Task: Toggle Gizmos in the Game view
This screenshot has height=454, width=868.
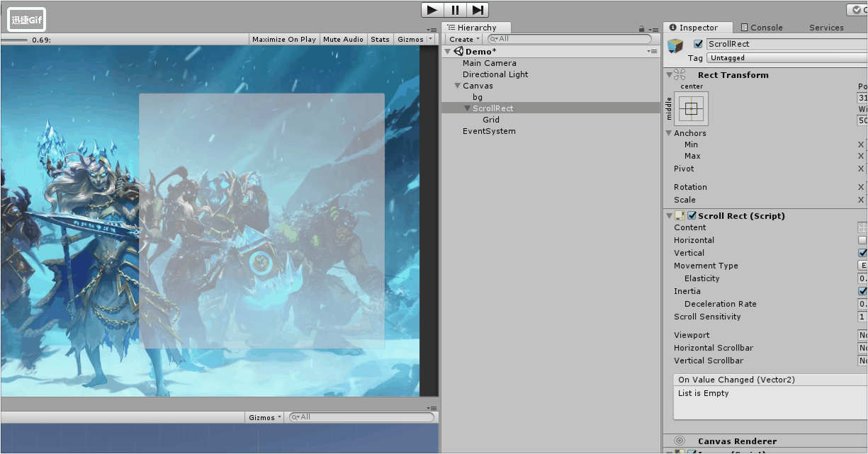Action: click(410, 40)
